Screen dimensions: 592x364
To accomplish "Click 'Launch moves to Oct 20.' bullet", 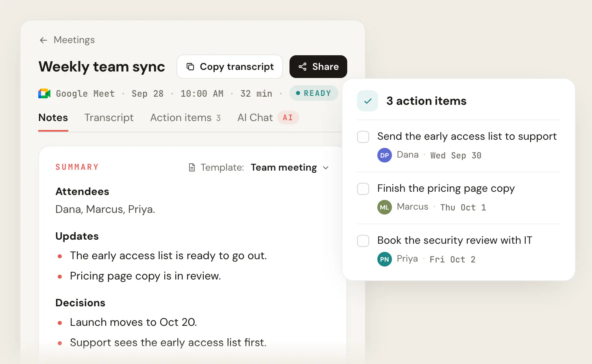I will coord(133,322).
